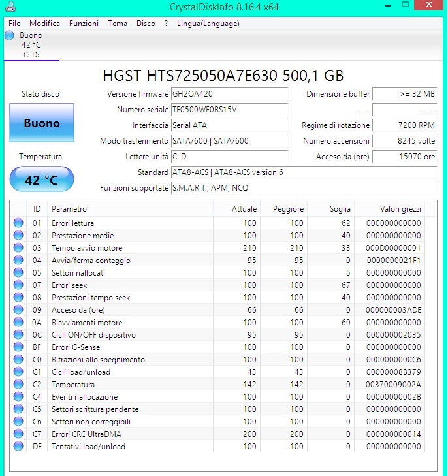Open the Lingua(Language) menu

point(208,24)
